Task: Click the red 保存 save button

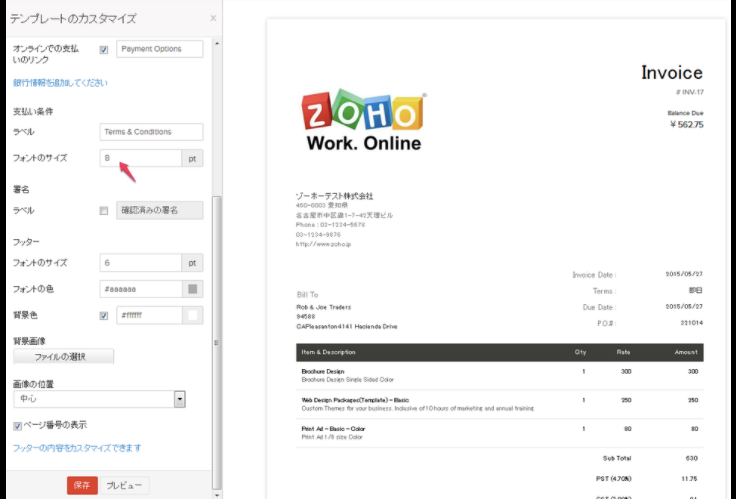Action: point(82,485)
